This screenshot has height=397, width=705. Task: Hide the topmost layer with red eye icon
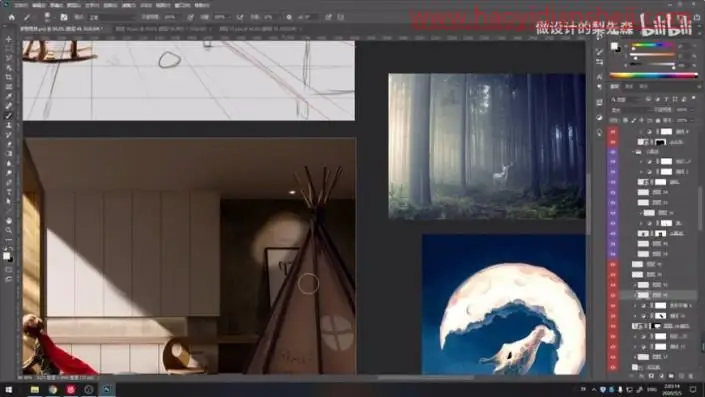[612, 132]
